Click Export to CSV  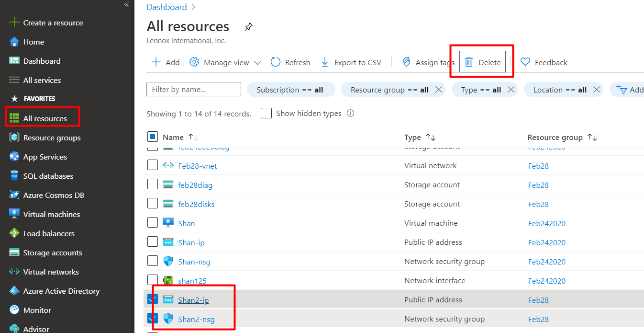351,62
